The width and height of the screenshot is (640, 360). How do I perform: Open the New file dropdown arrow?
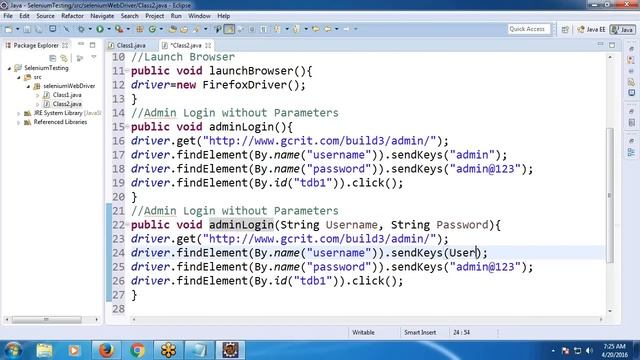17,29
